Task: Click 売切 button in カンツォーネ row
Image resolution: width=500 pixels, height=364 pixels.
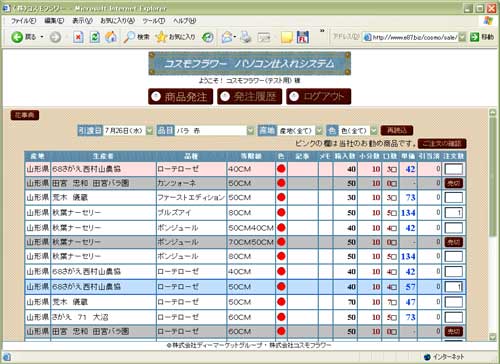Action: click(x=454, y=183)
